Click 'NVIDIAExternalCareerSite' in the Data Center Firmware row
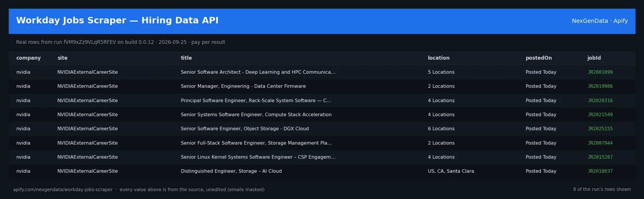This screenshot has width=644, height=199. (x=87, y=86)
